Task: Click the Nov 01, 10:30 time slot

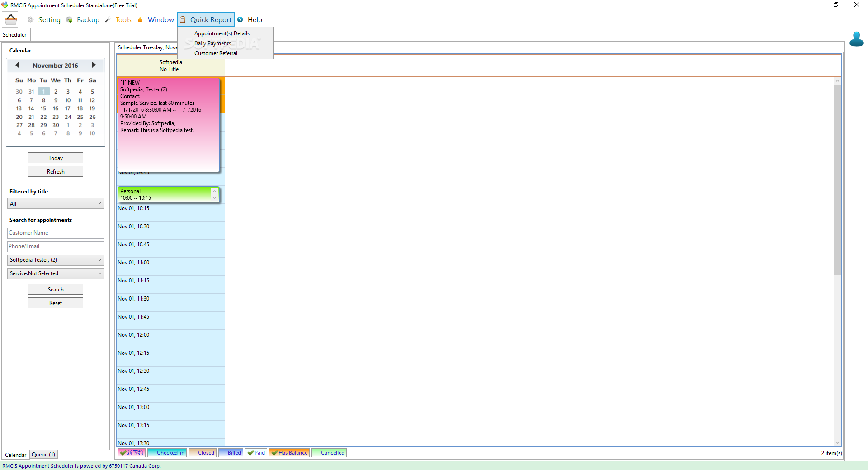Action: 171,230
